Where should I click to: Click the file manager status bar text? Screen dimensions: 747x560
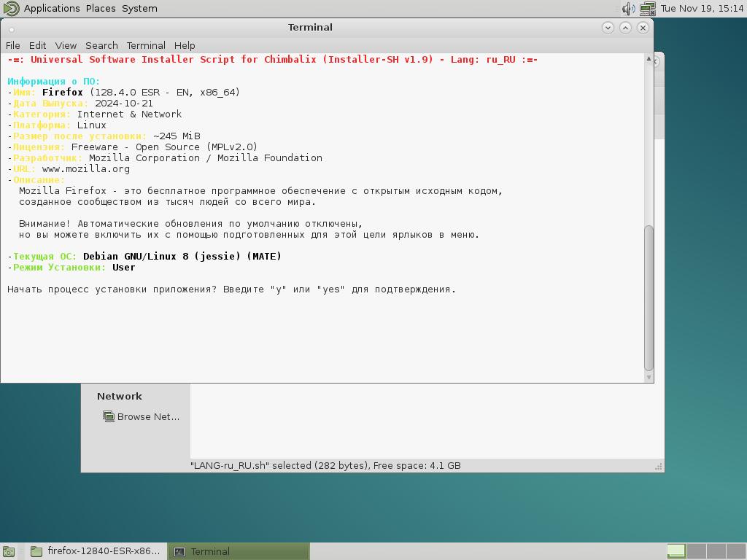[325, 466]
